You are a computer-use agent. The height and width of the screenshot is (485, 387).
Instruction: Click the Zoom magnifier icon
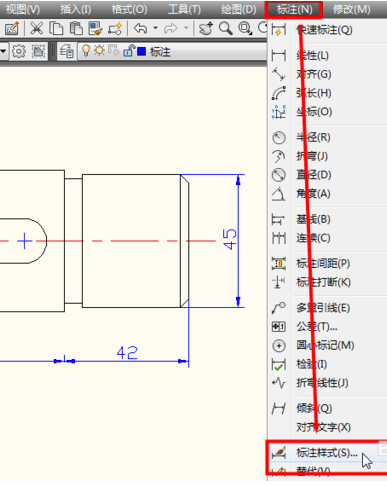tap(226, 29)
